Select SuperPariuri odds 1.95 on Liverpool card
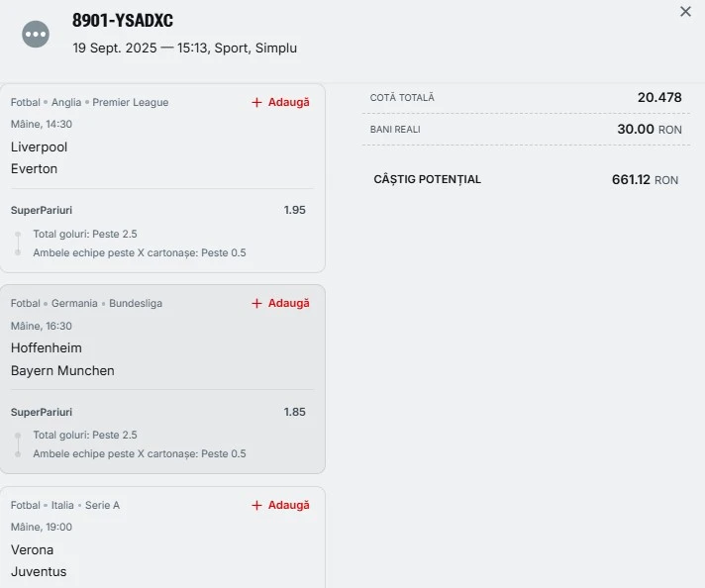The width and height of the screenshot is (705, 588). 294,210
